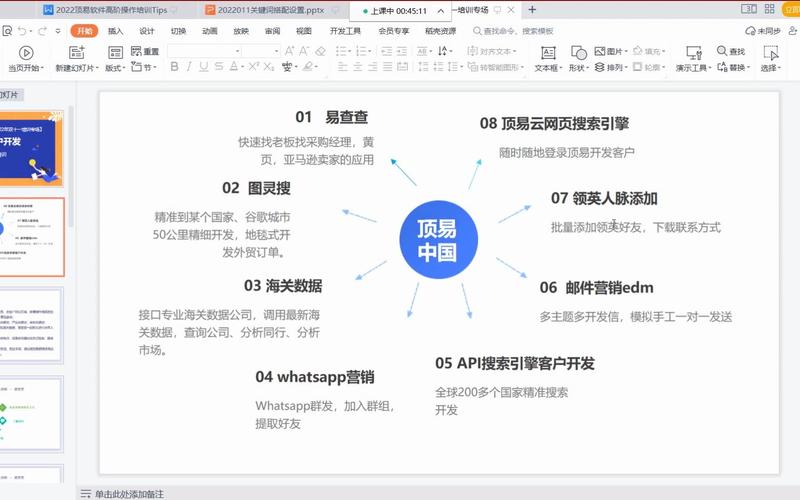The height and width of the screenshot is (500, 800).
Task: Open the text highlight color picker
Action: click(310, 67)
